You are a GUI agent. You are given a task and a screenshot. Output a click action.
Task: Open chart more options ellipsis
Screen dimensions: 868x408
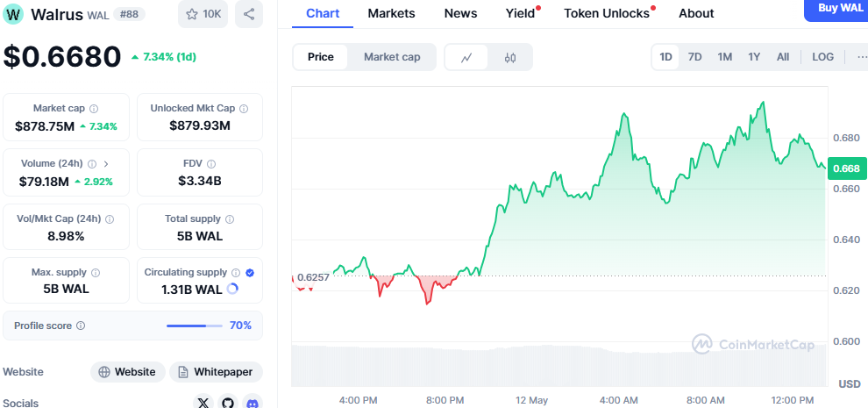coord(862,57)
